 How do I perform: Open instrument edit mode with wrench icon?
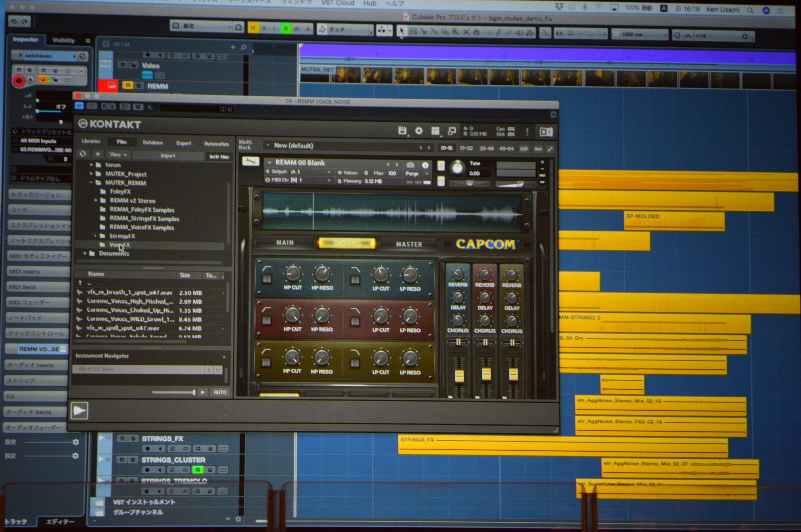(250, 161)
